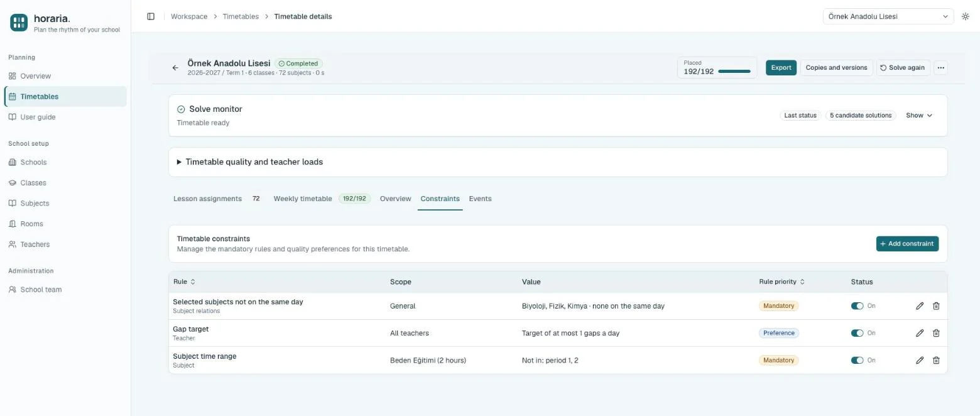
Task: Open Overview in the sidebar
Action: 65,76
